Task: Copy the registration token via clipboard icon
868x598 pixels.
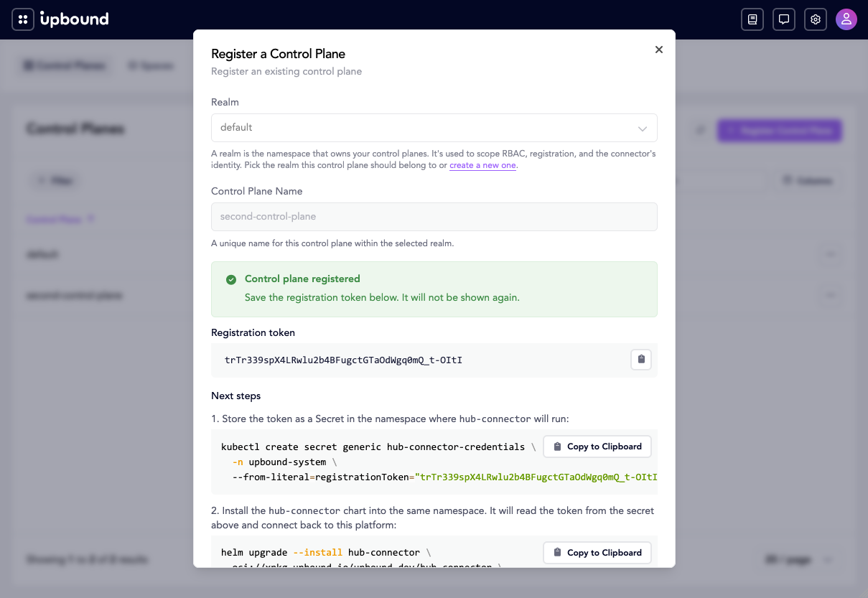Action: pyautogui.click(x=641, y=360)
